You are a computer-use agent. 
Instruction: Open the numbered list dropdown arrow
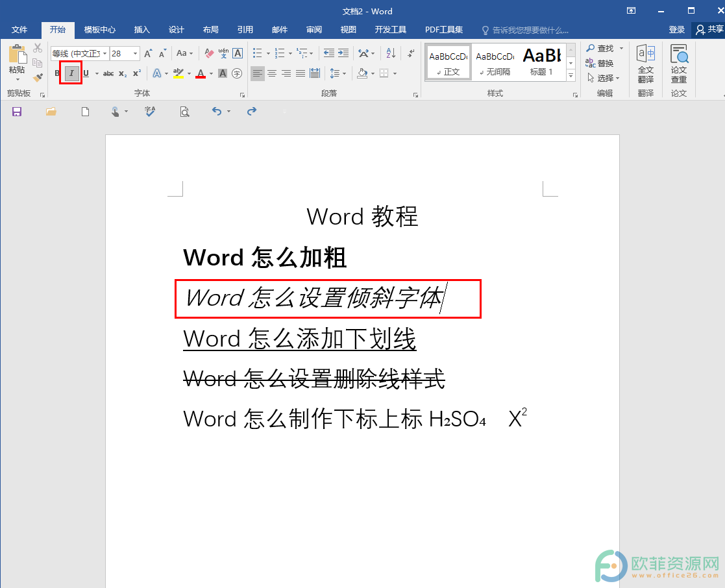[290, 54]
